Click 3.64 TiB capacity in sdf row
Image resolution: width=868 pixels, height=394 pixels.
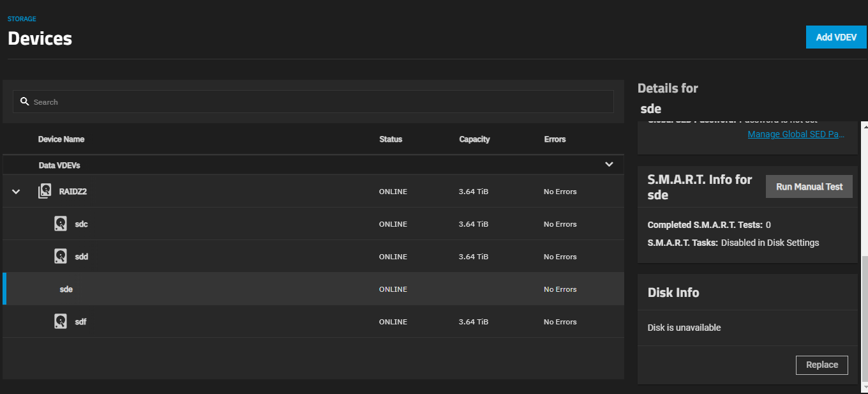click(474, 322)
